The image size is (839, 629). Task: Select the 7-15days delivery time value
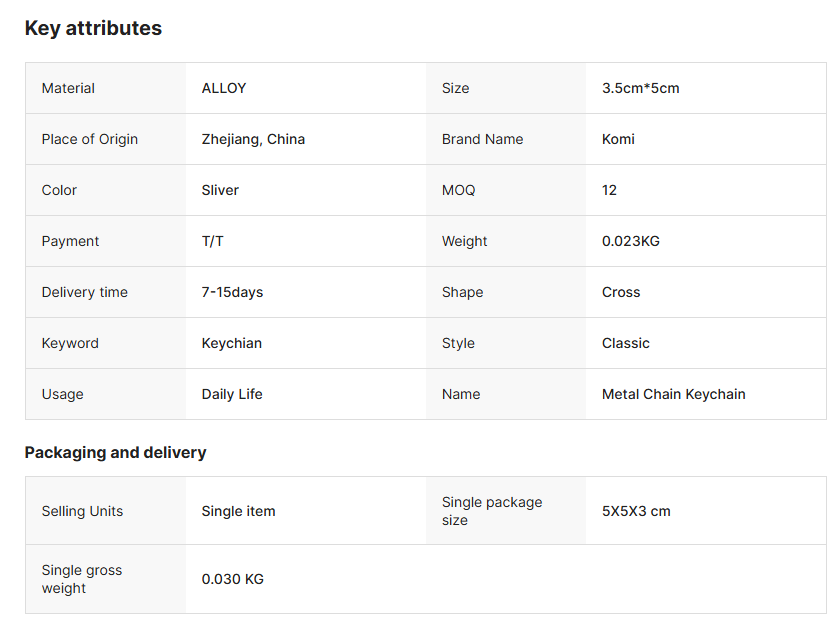pyautogui.click(x=232, y=292)
